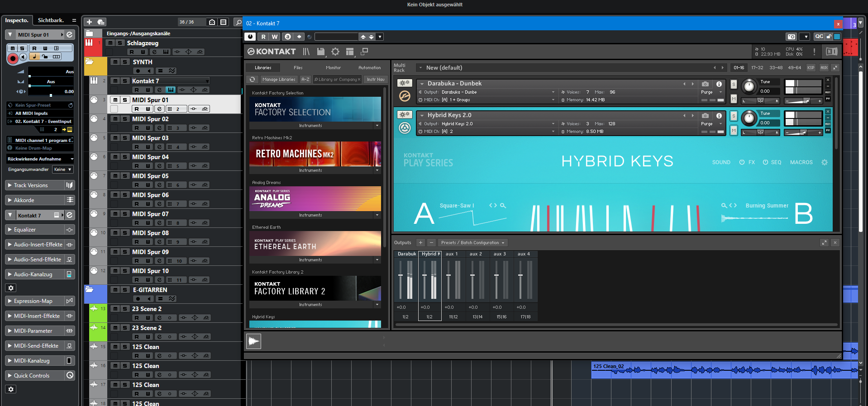This screenshot has width=868, height=406.
Task: Toggle monitor speaker button in Inspector
Action: pyautogui.click(x=23, y=57)
